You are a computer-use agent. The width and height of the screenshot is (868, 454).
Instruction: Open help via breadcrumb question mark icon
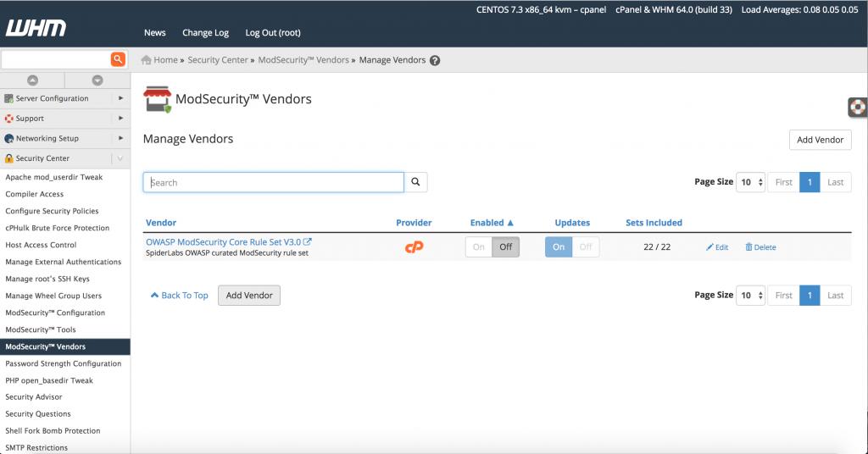point(435,60)
